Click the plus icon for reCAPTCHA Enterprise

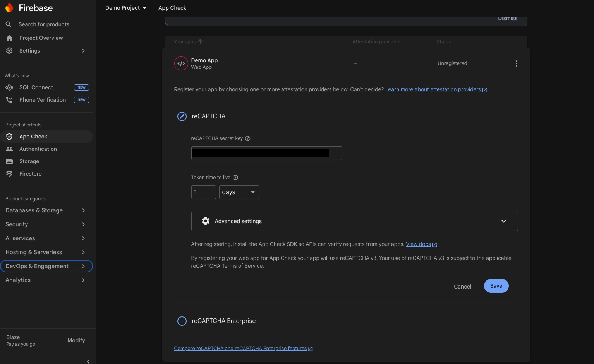click(x=182, y=321)
